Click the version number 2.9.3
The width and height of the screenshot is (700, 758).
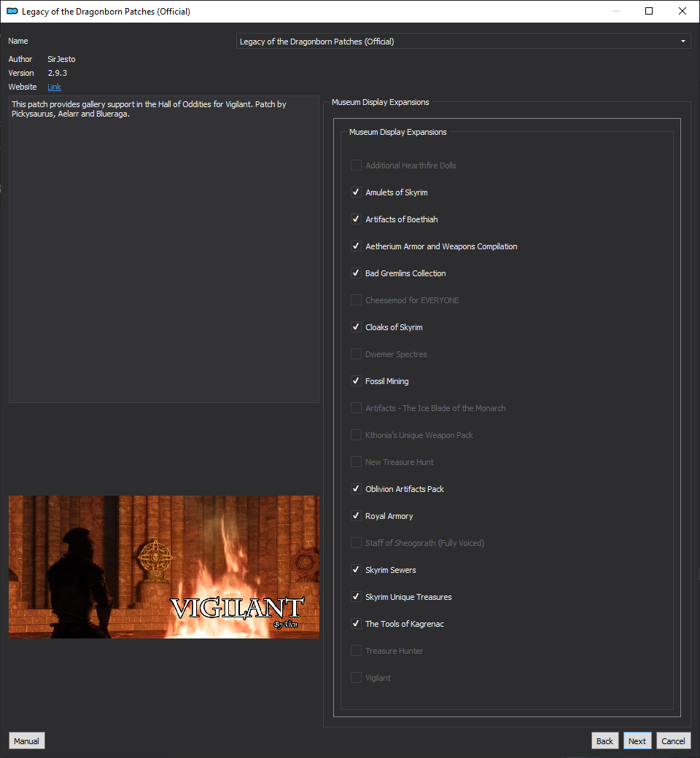point(58,73)
